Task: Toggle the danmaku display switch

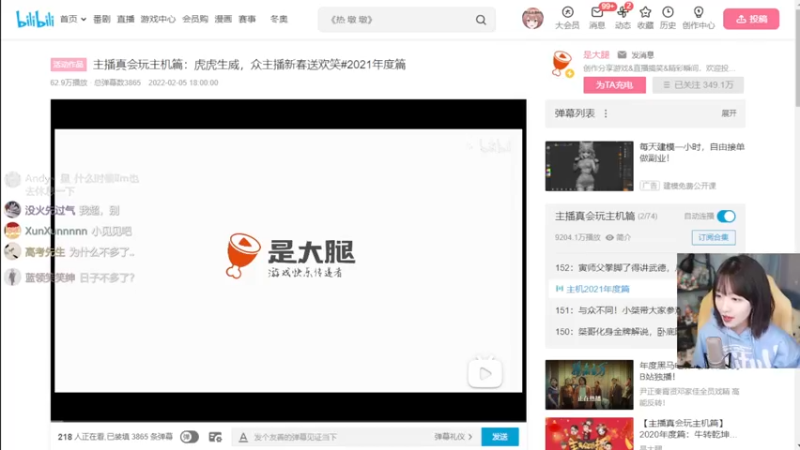Action: click(189, 437)
